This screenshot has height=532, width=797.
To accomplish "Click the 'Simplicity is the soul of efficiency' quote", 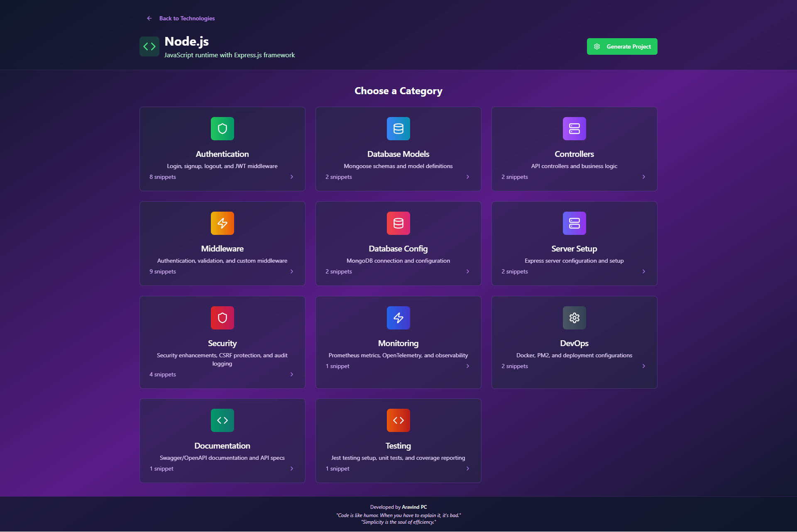I will click(x=398, y=522).
